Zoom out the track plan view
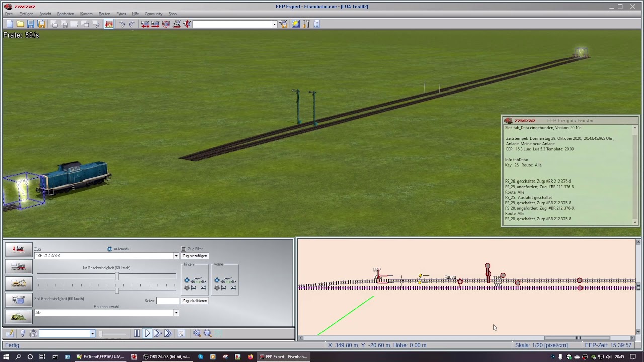This screenshot has height=362, width=644. point(207,333)
